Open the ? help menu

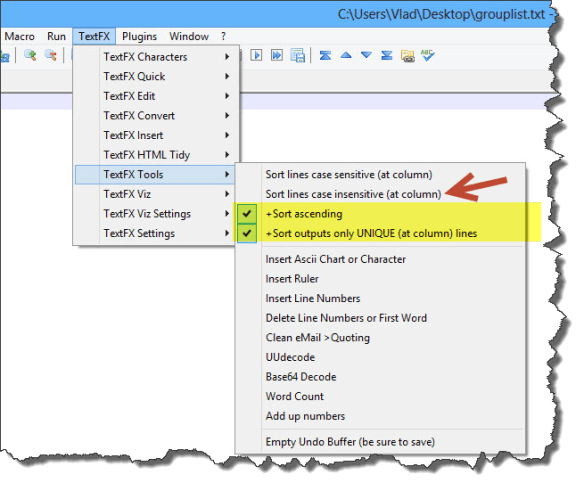(223, 37)
